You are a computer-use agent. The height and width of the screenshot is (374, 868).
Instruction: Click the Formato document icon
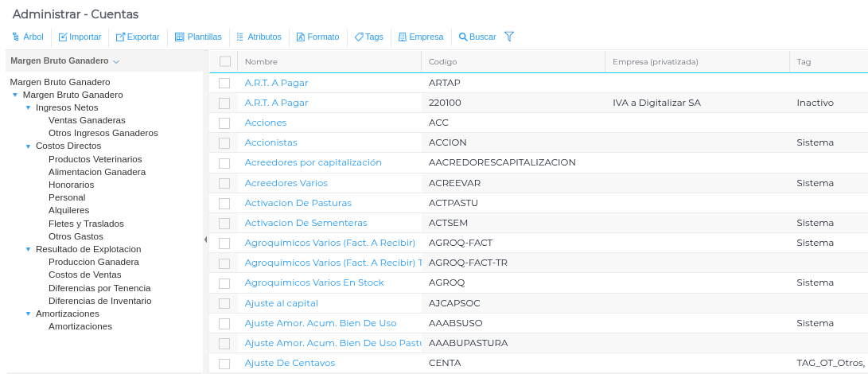(301, 37)
